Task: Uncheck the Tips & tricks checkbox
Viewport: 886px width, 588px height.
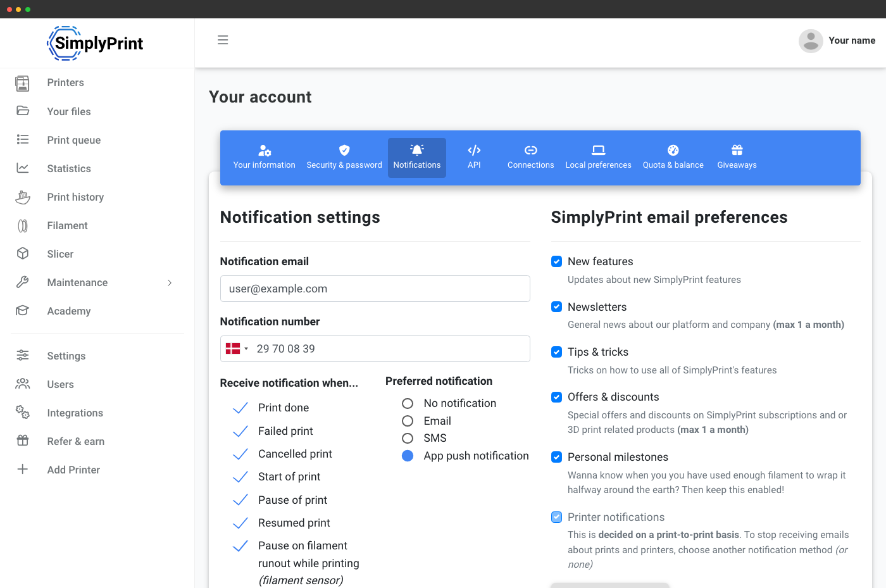Action: pyautogui.click(x=557, y=352)
